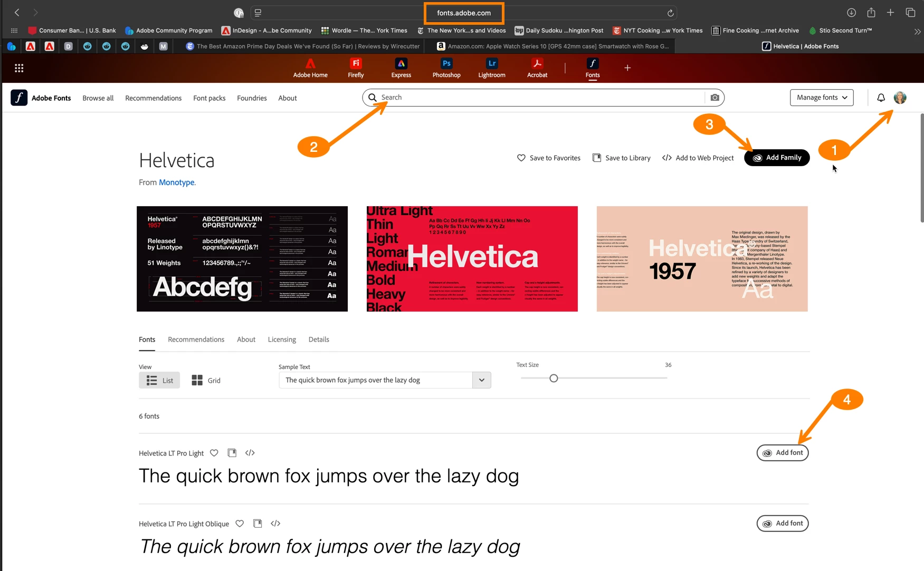Open the Recommendations tab under Helvetica
Screen dimensions: 924x571
196,340
